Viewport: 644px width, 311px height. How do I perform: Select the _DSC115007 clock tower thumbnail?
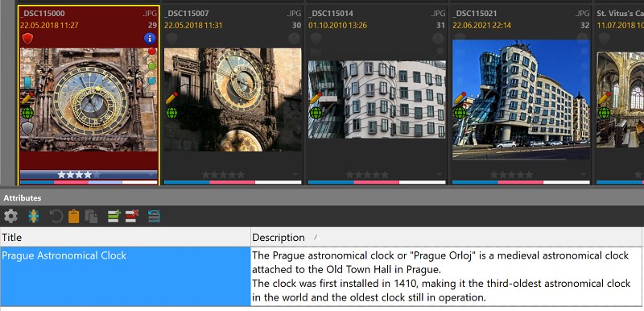click(x=233, y=100)
